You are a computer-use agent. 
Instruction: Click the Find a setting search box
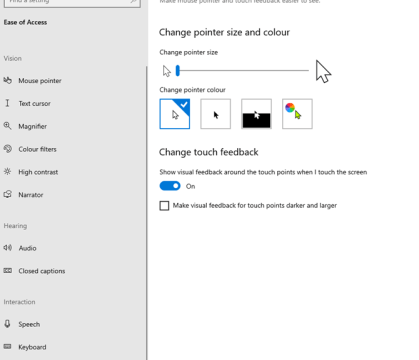point(72,2)
